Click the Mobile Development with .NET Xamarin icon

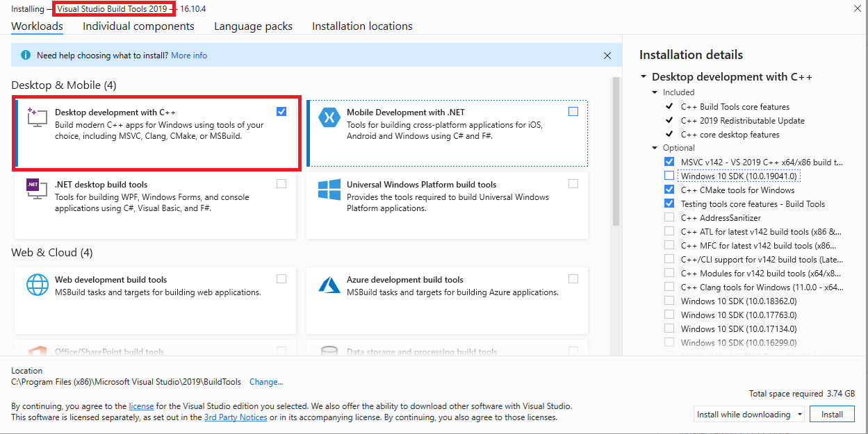329,117
